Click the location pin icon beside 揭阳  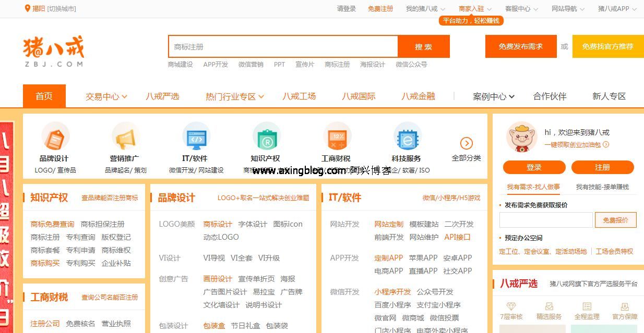[x=28, y=8]
